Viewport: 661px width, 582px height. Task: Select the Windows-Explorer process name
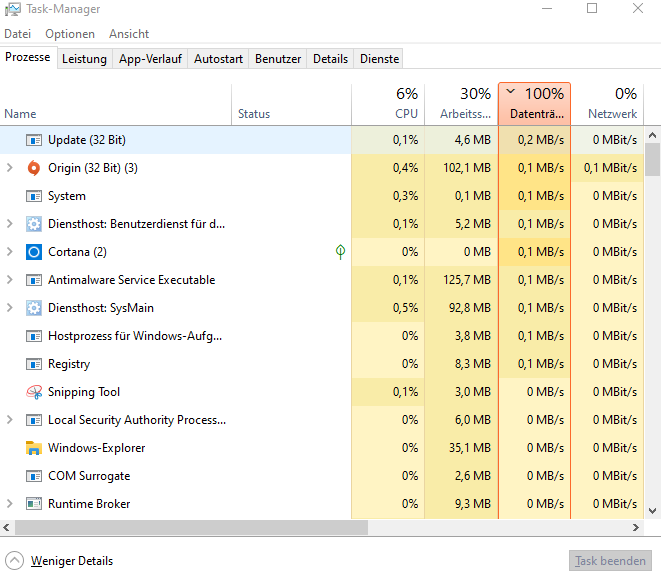[97, 448]
